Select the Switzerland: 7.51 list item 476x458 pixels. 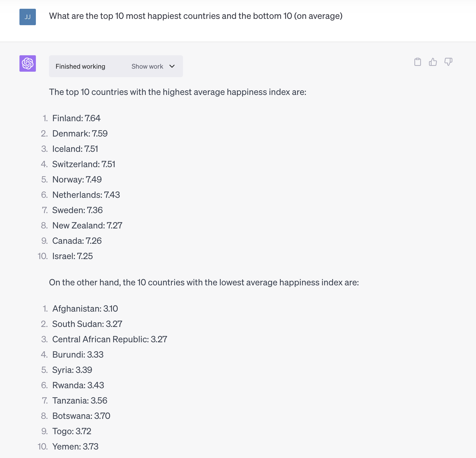[84, 164]
